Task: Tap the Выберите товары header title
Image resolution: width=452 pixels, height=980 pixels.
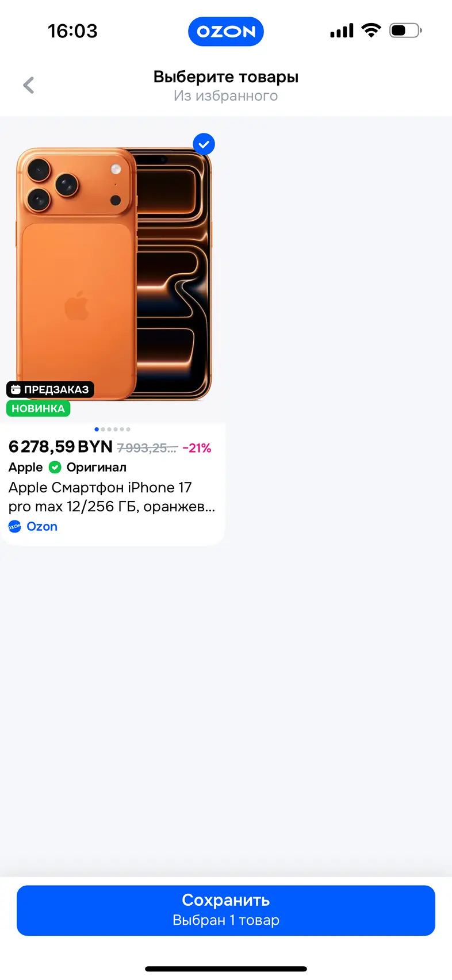Action: click(x=226, y=76)
